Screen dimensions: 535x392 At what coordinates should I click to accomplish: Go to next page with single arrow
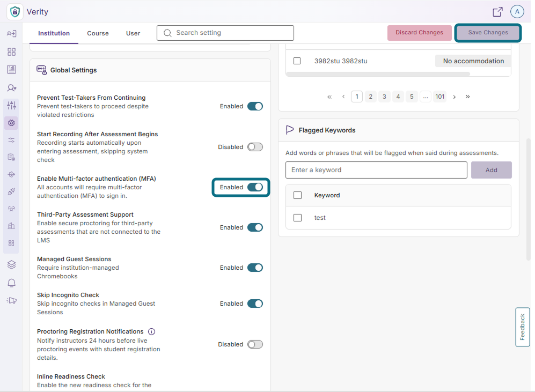454,97
